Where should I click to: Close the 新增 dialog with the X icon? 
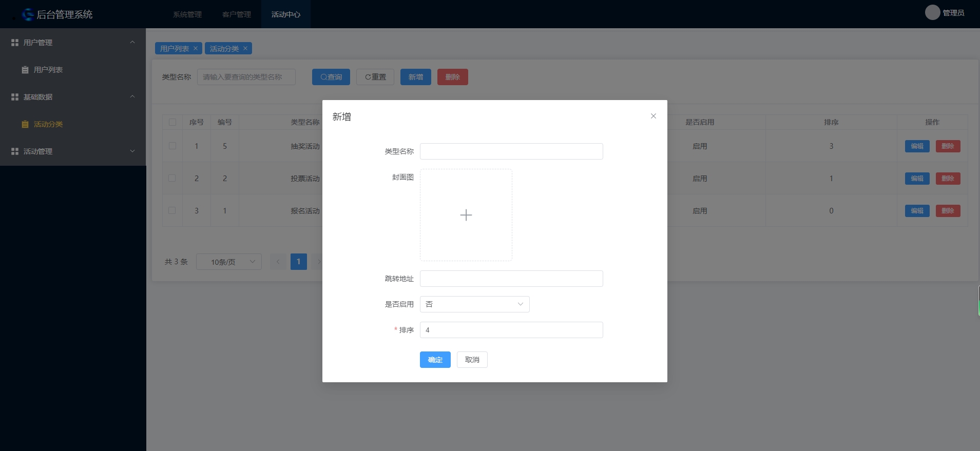tap(653, 116)
